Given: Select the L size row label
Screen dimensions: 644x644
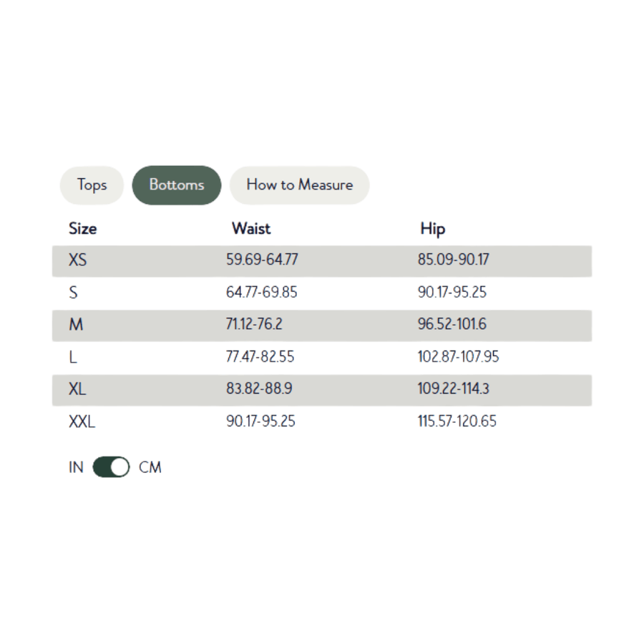Looking at the screenshot, I should click(x=73, y=357).
